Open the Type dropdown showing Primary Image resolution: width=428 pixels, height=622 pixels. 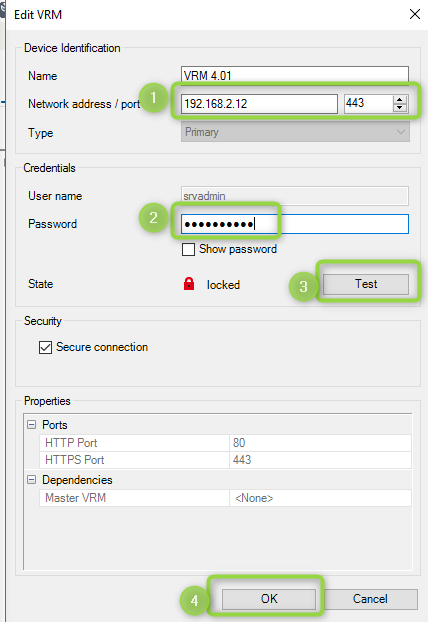tap(295, 132)
